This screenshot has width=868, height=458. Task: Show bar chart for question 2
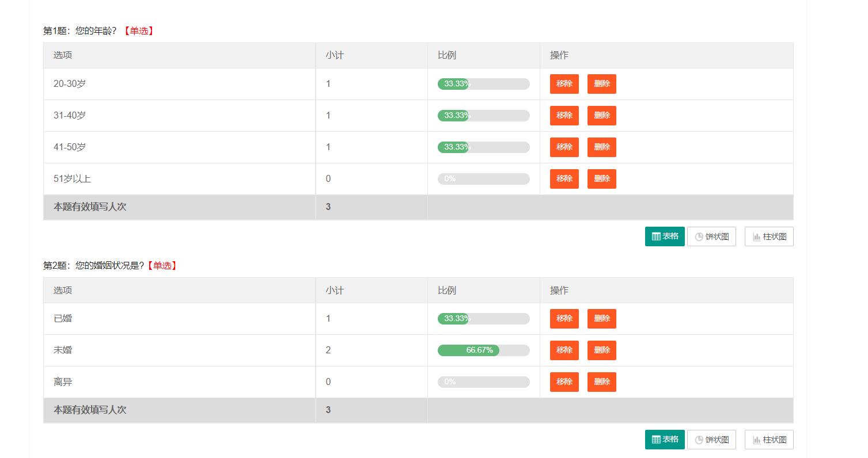click(x=769, y=440)
